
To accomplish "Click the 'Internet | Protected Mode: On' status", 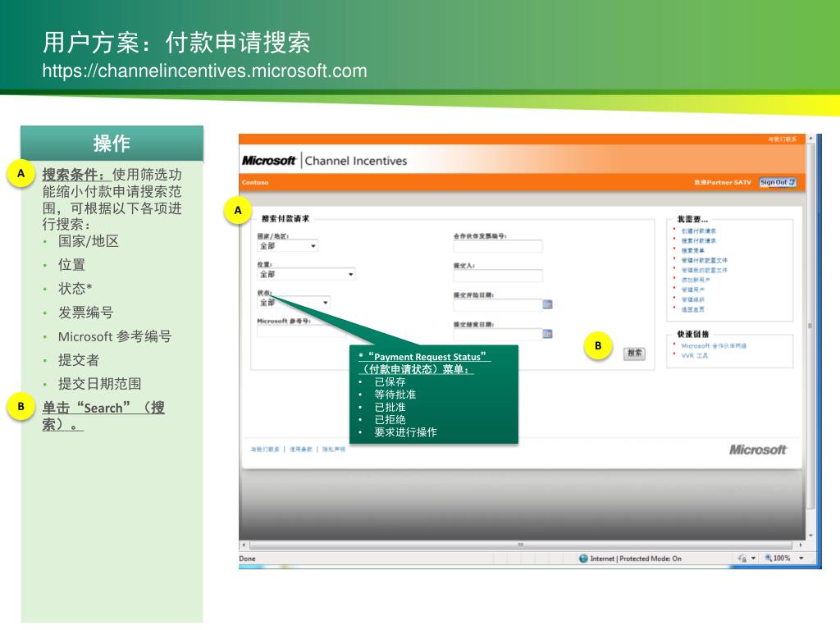I will pyautogui.click(x=636, y=558).
